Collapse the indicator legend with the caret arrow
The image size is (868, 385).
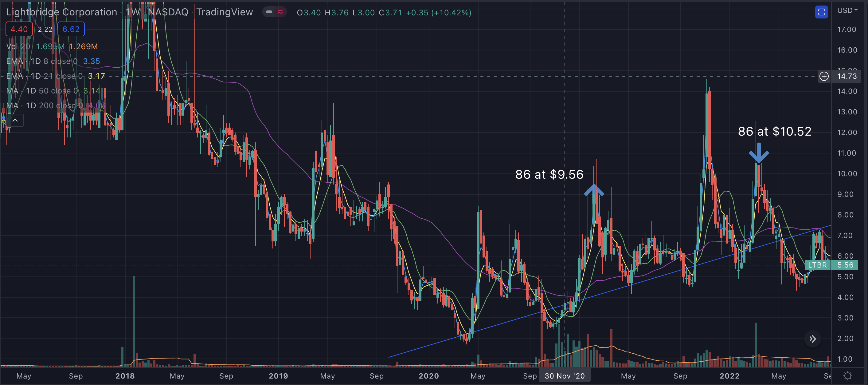pyautogui.click(x=15, y=121)
